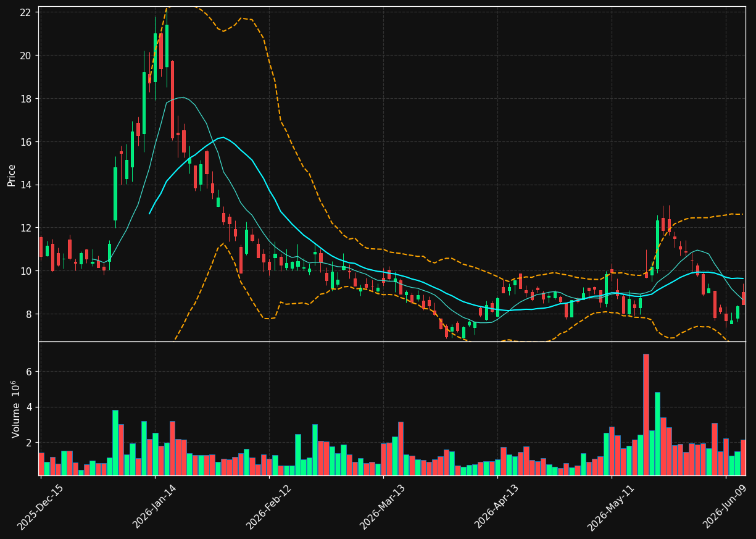The image size is (756, 539).
Task: Click the 2026-Jun-09 date label
Action: point(725,507)
